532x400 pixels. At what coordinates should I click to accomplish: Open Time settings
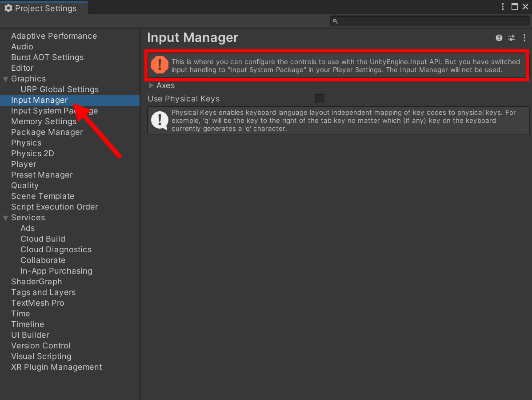tap(20, 314)
